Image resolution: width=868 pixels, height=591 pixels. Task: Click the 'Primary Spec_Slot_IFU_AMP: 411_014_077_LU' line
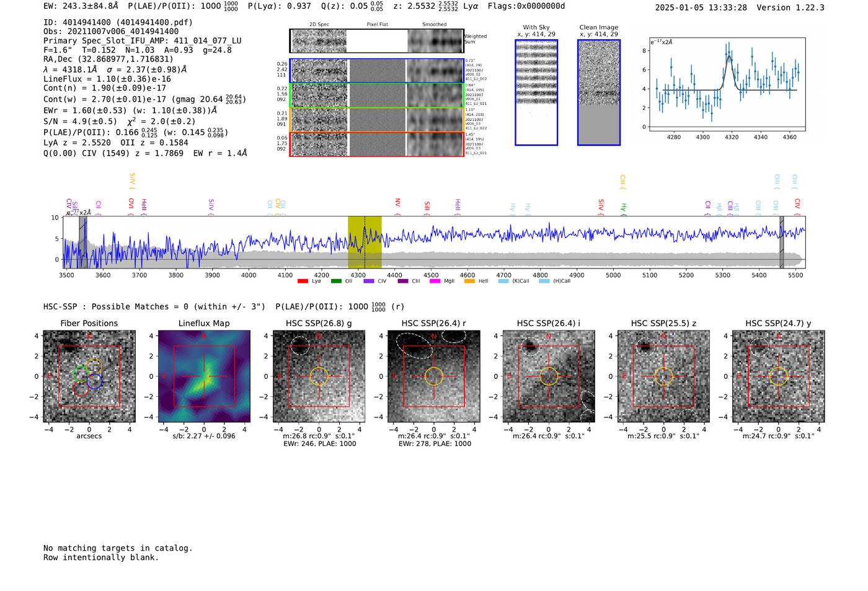[x=143, y=41]
